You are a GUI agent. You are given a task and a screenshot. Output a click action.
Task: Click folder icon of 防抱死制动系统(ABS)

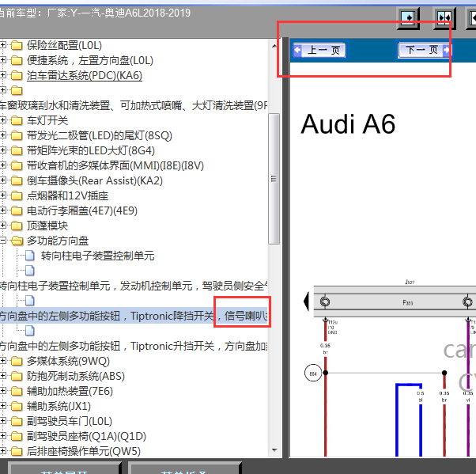coord(17,377)
